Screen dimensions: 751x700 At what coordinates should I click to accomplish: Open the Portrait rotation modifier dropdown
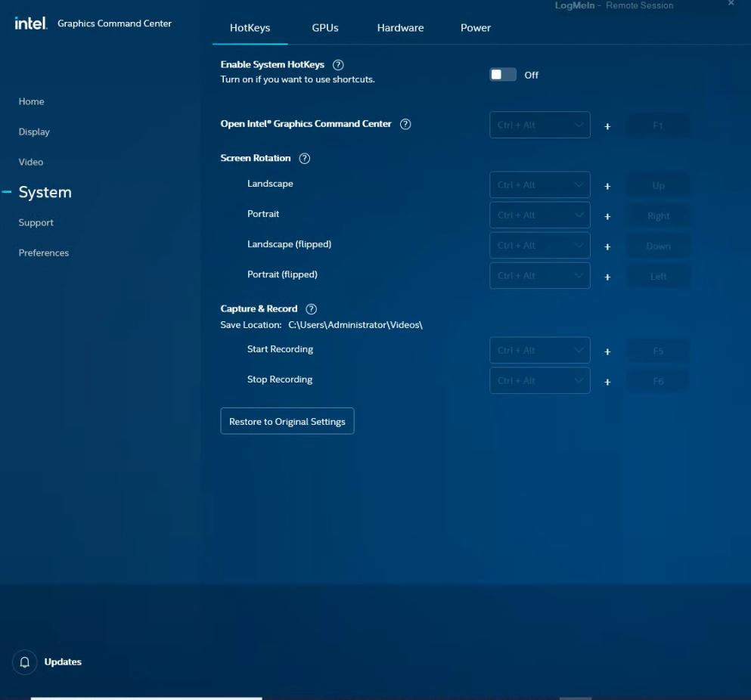pos(540,215)
